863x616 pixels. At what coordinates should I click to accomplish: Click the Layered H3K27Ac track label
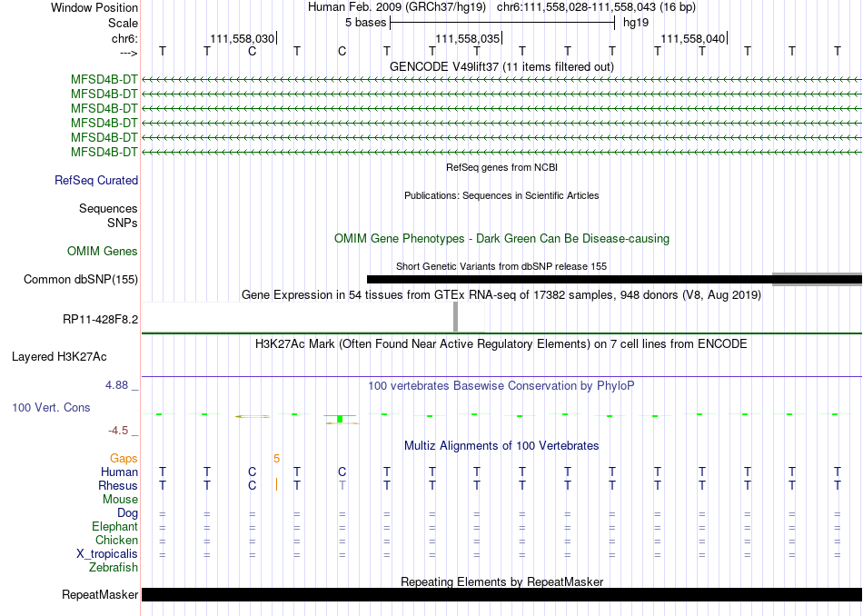coord(59,357)
